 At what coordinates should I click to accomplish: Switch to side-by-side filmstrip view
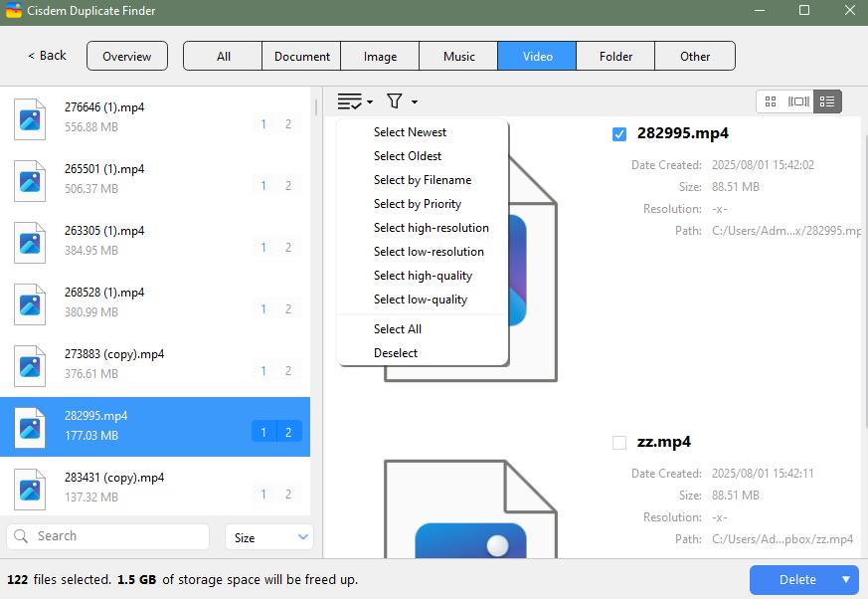798,101
